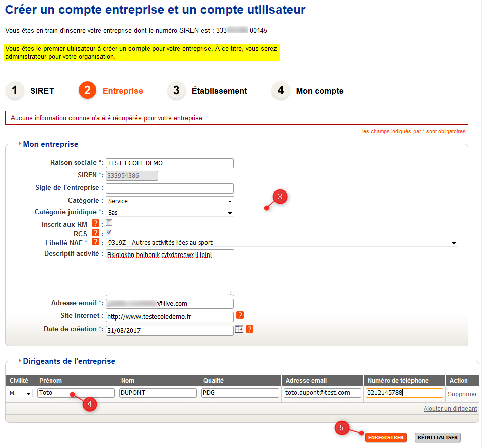Click help icon beside Libellé NAF

pyautogui.click(x=95, y=243)
